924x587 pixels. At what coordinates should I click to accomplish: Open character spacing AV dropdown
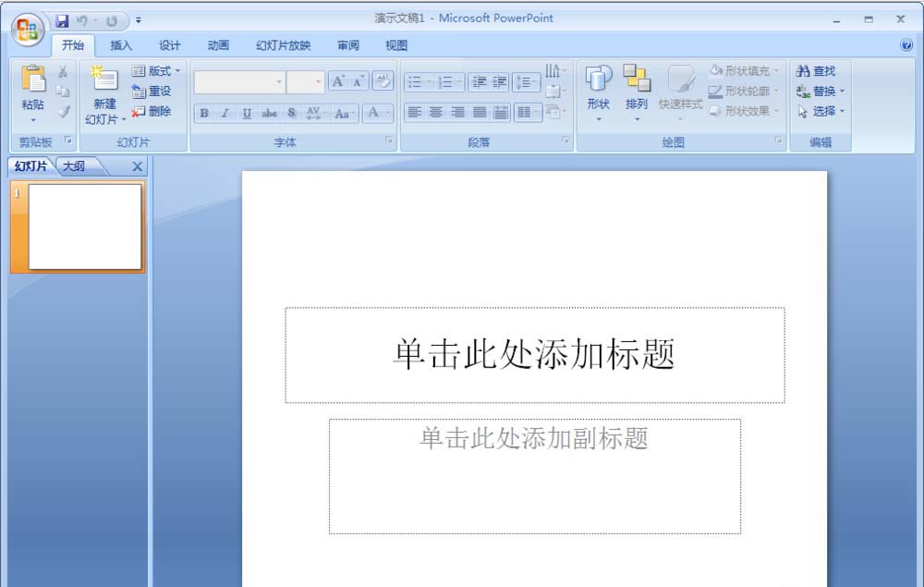tap(316, 113)
